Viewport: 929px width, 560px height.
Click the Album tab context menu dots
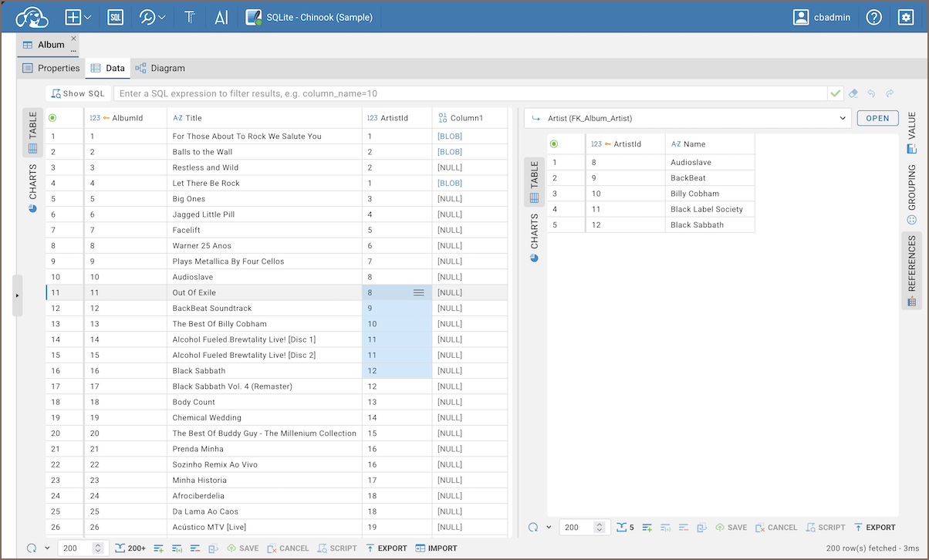73,51
